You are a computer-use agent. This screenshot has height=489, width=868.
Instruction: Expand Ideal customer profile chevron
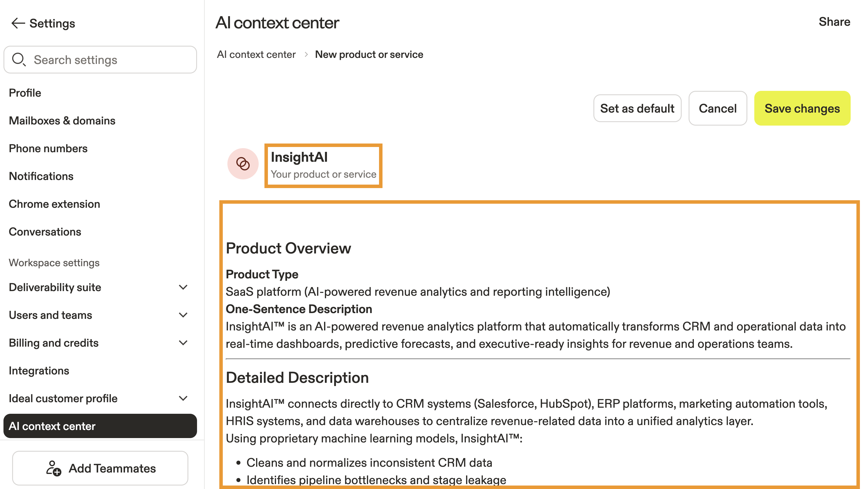tap(183, 398)
